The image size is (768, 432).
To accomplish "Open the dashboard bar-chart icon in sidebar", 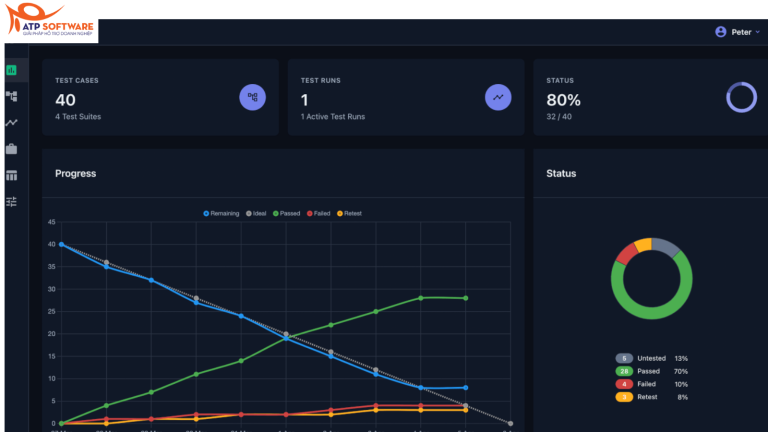I will click(x=11, y=70).
